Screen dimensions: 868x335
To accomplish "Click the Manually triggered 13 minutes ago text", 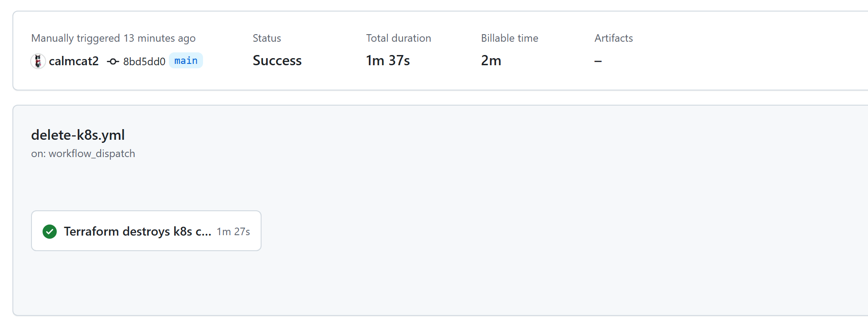I will point(113,38).
